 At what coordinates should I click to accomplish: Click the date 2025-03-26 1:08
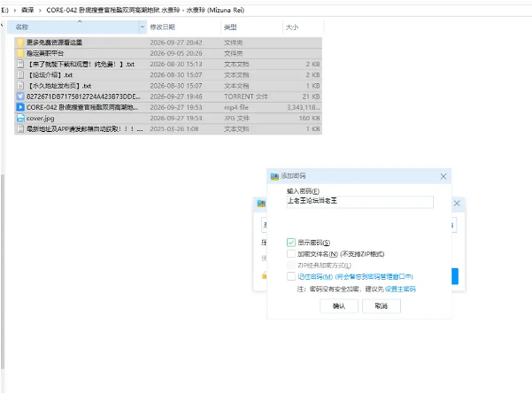coord(174,129)
